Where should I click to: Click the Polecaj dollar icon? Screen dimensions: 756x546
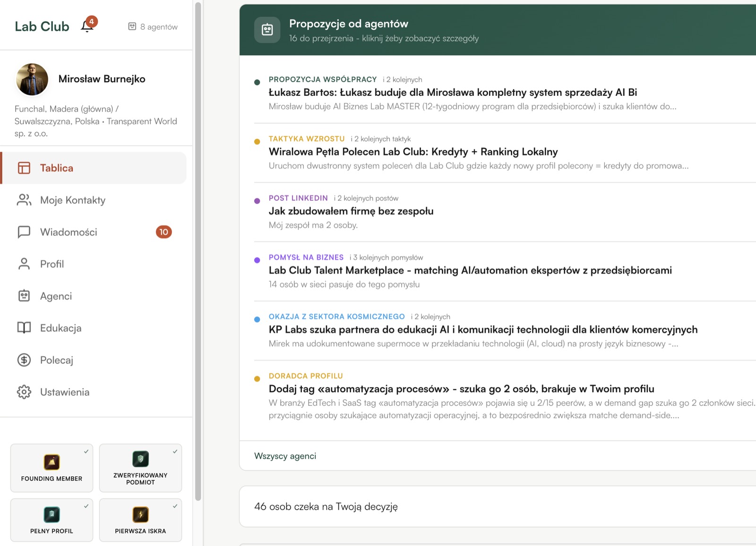point(24,360)
